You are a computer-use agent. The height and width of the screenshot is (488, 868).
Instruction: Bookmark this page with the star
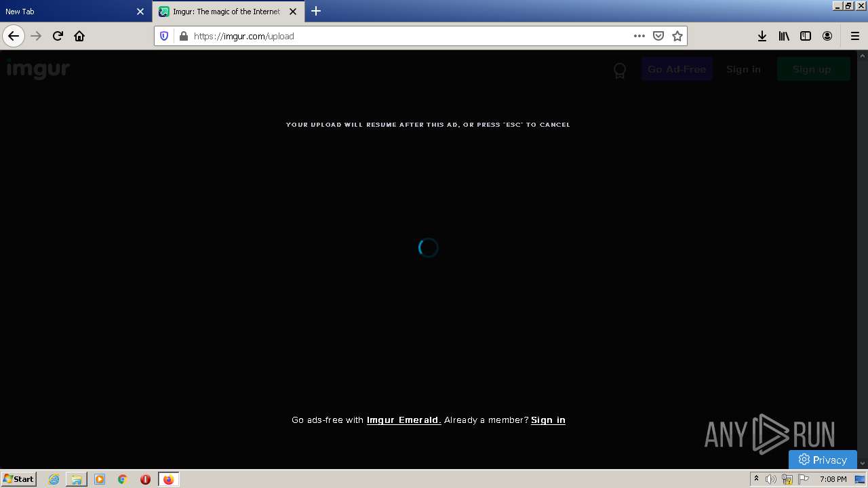click(x=677, y=36)
